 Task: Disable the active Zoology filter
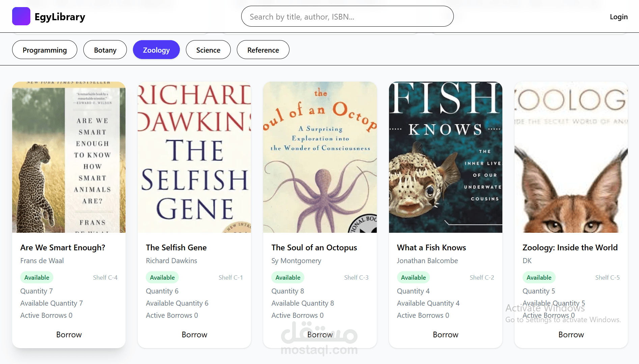click(x=156, y=50)
